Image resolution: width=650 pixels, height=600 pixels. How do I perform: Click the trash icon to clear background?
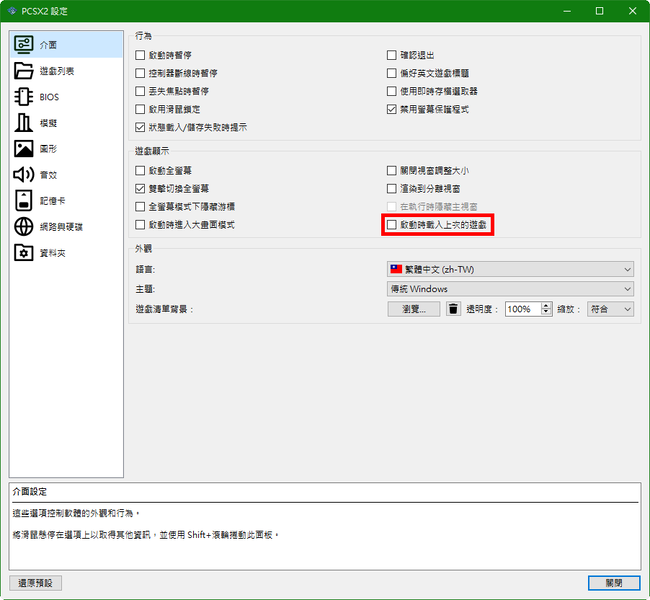pyautogui.click(x=453, y=309)
